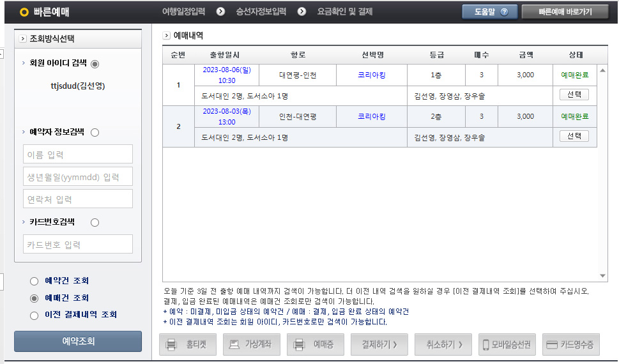Click arrow icon beside 예매내역 title
619x364 pixels.
tap(167, 36)
